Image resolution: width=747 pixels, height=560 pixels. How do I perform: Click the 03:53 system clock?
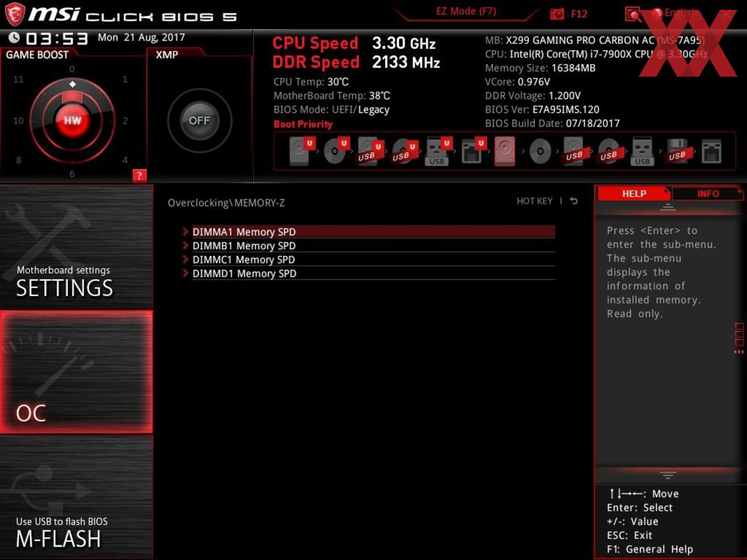point(57,38)
